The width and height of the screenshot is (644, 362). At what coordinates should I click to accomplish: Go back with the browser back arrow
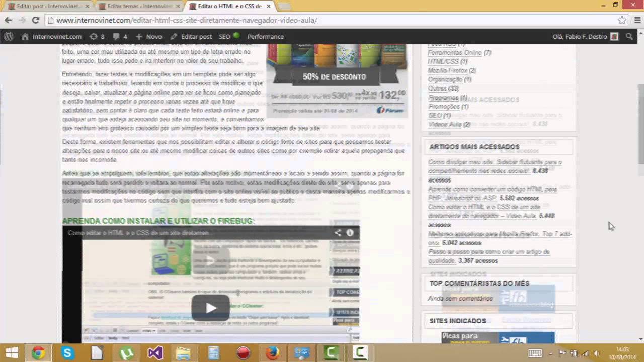point(9,20)
